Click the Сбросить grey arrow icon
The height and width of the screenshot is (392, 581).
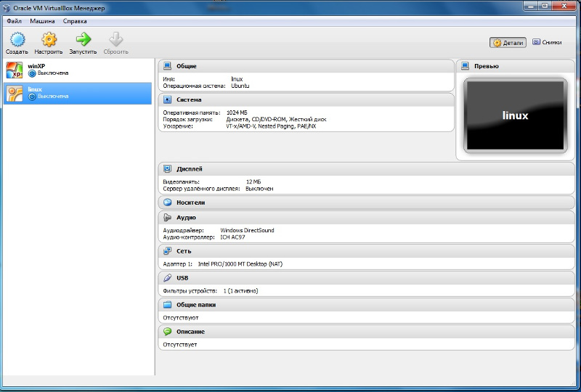point(115,39)
